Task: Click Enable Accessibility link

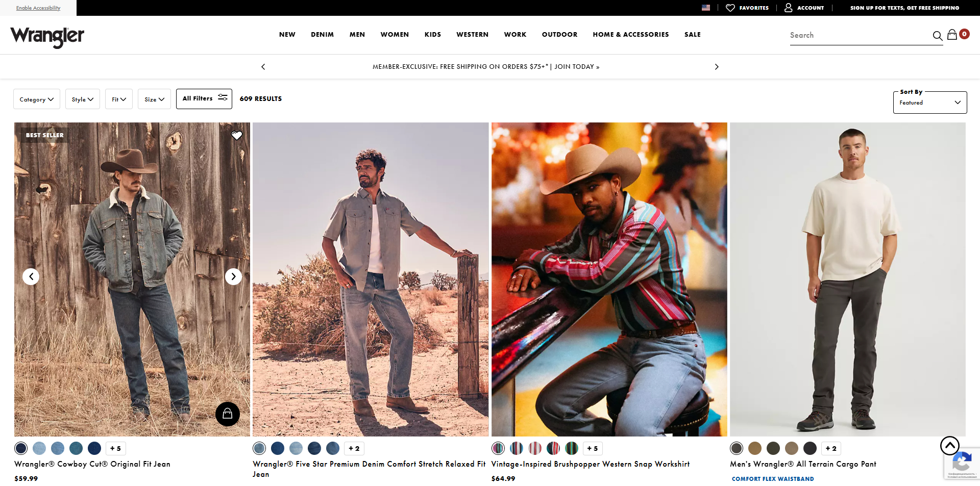Action: [x=38, y=8]
